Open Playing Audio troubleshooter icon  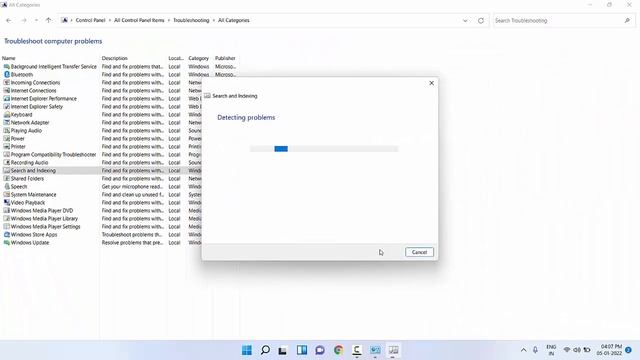[7, 131]
